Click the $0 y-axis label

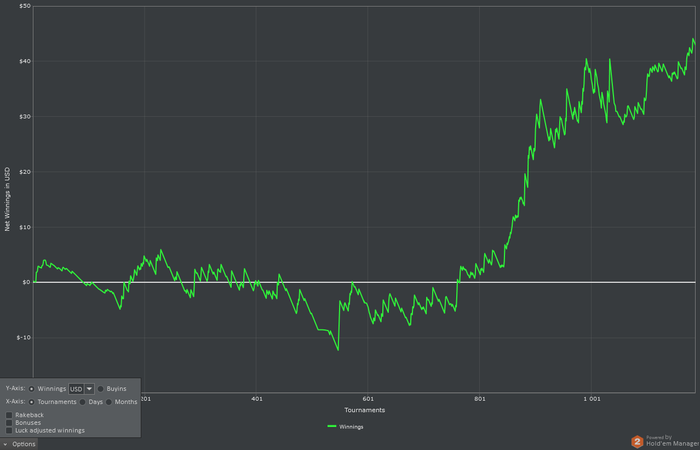25,282
